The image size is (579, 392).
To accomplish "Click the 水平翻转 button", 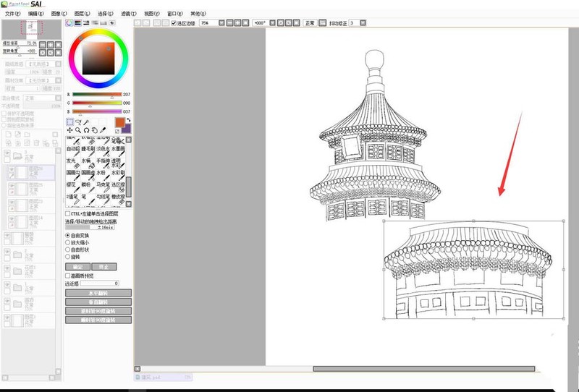I will click(x=98, y=293).
